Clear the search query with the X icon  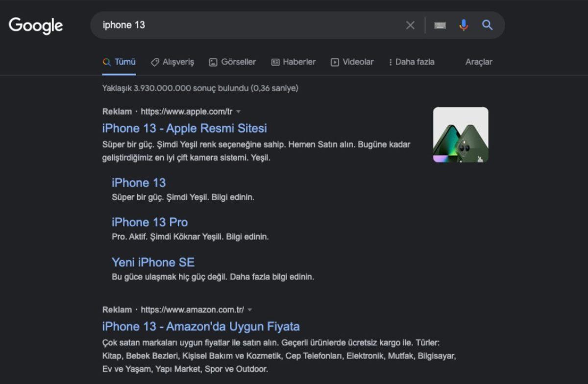(410, 25)
